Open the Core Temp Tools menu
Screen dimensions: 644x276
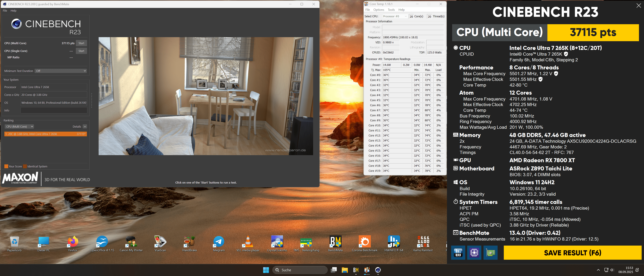tap(391, 10)
